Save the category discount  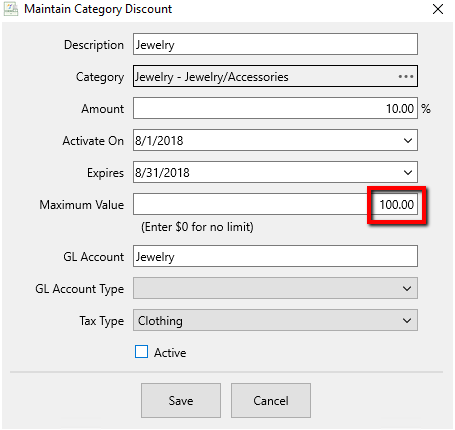click(x=181, y=400)
